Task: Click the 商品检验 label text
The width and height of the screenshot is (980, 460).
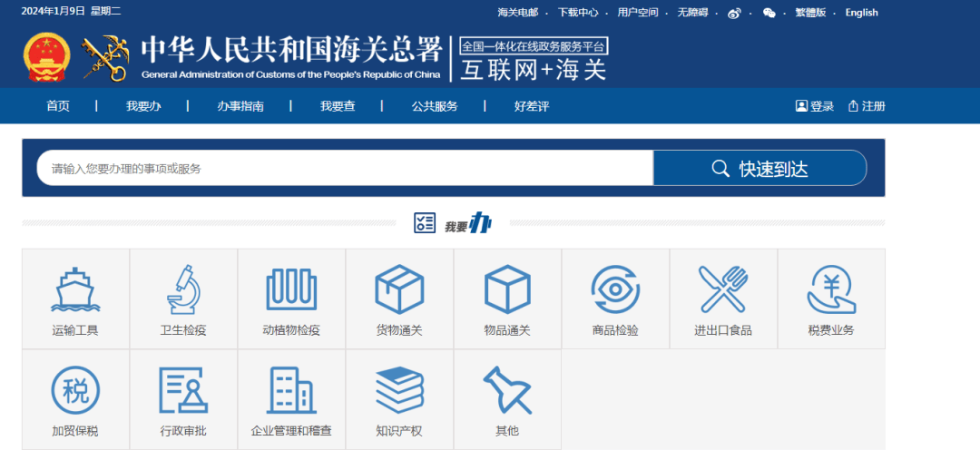Action: (x=615, y=330)
